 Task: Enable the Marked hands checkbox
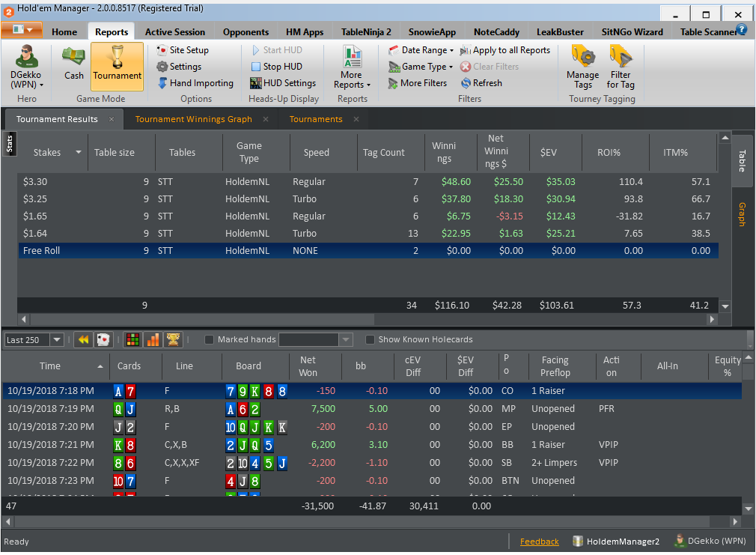click(210, 340)
